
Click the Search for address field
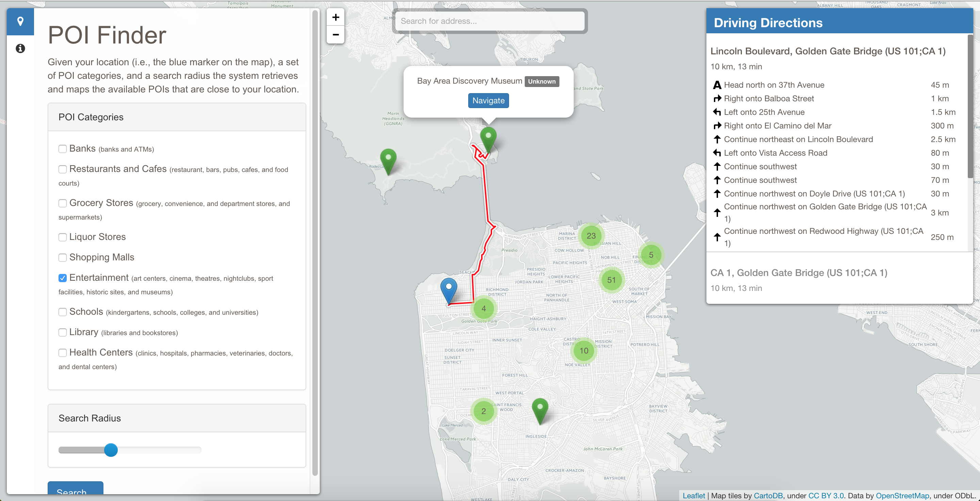[x=490, y=21]
